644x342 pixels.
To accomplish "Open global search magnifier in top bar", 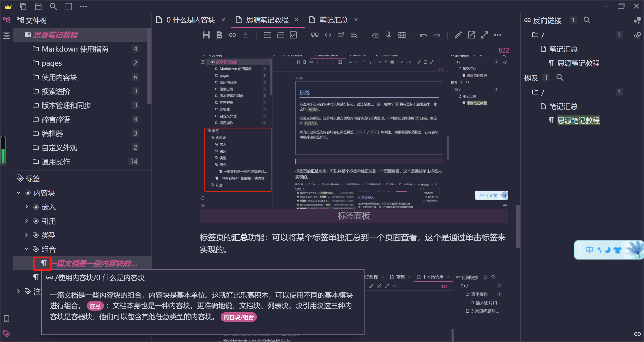I will 53,7.
